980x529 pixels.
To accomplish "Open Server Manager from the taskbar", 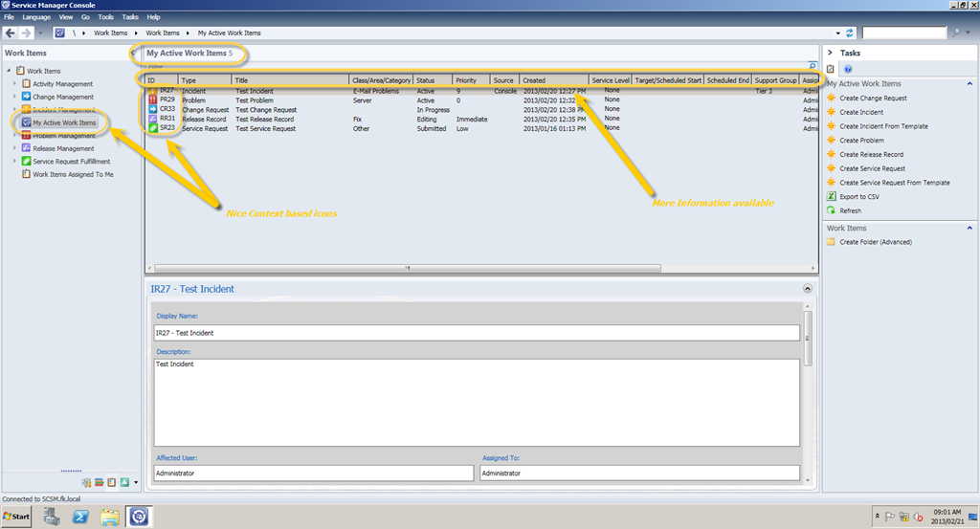I will (x=53, y=518).
